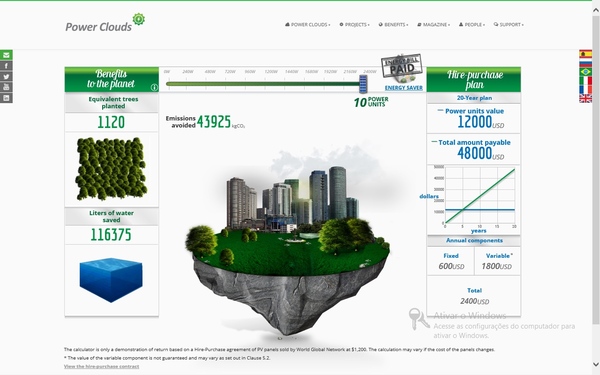The height and width of the screenshot is (375, 600).
Task: Select the Spanish language flag
Action: tap(585, 54)
